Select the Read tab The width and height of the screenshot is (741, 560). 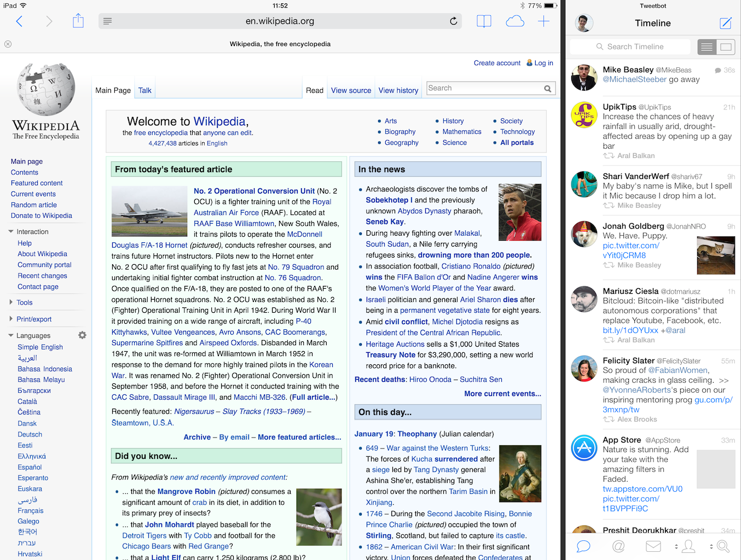pos(315,90)
